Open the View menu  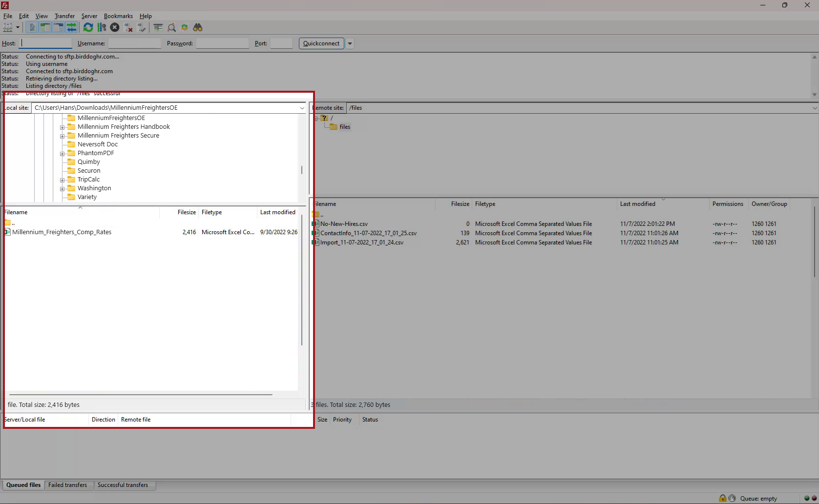click(42, 16)
